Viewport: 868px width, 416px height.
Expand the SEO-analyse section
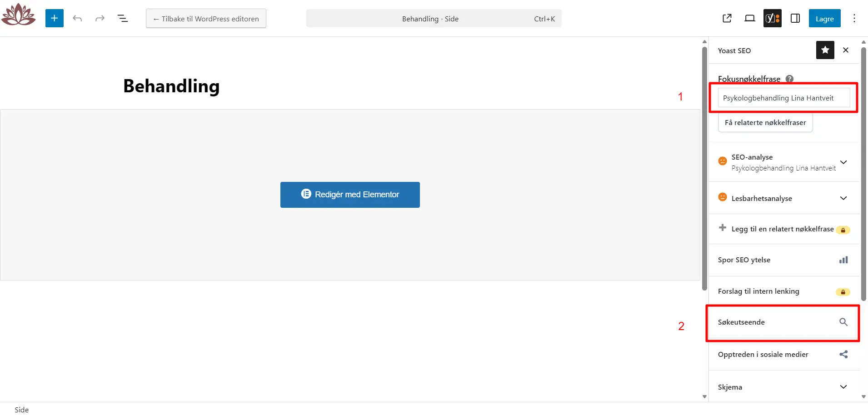point(784,162)
